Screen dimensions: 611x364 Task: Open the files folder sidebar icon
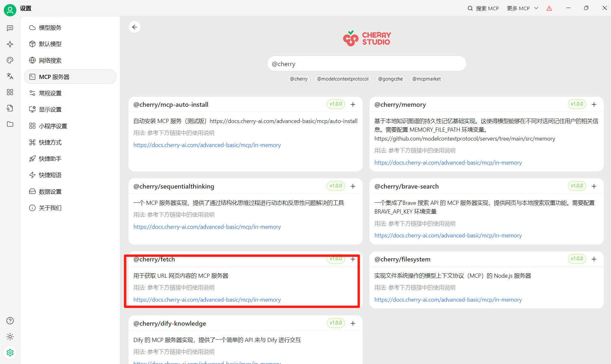[x=10, y=124]
